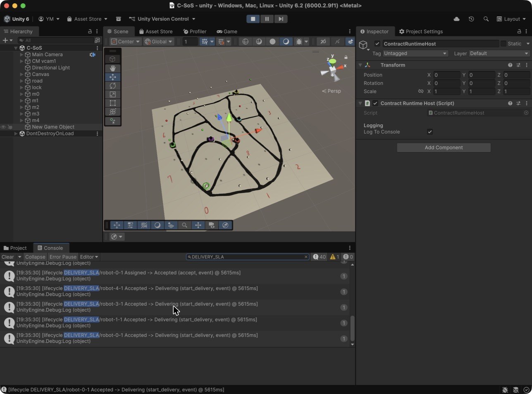532x394 pixels.
Task: Toggle ContractRuntimeHost active checkbox
Action: tap(377, 44)
